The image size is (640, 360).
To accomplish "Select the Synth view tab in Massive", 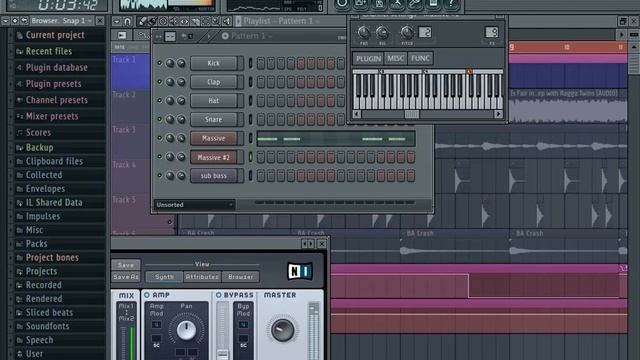I will tap(164, 277).
